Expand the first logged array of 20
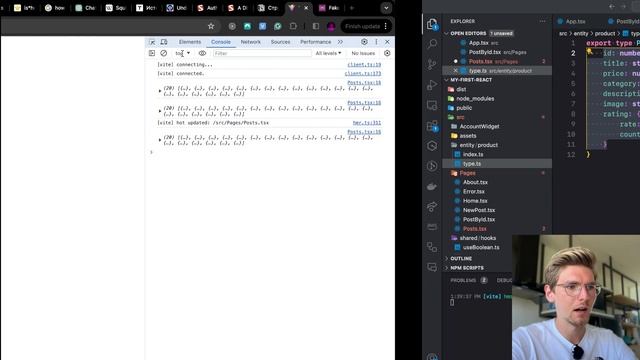640x360 pixels. pyautogui.click(x=160, y=91)
